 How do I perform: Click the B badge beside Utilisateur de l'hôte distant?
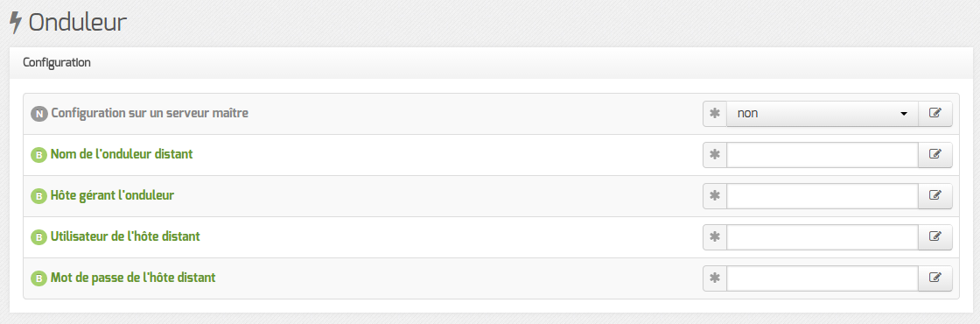[x=38, y=237]
